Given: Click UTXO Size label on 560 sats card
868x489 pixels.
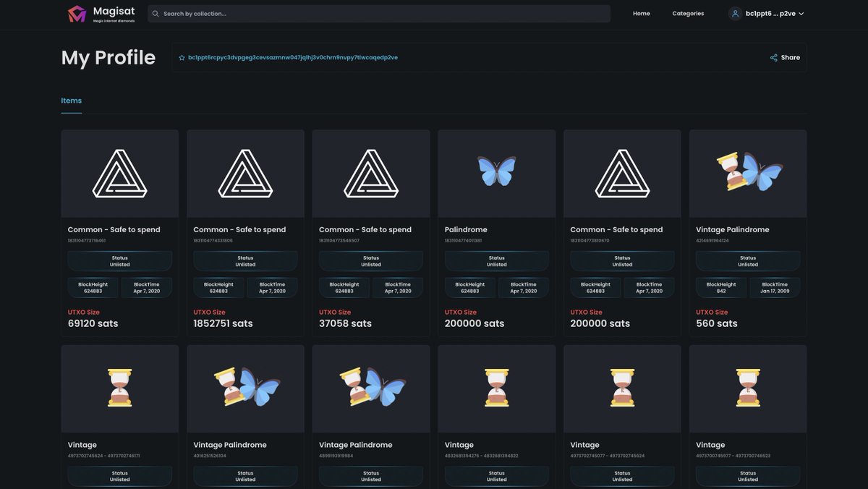Looking at the screenshot, I should [712, 312].
